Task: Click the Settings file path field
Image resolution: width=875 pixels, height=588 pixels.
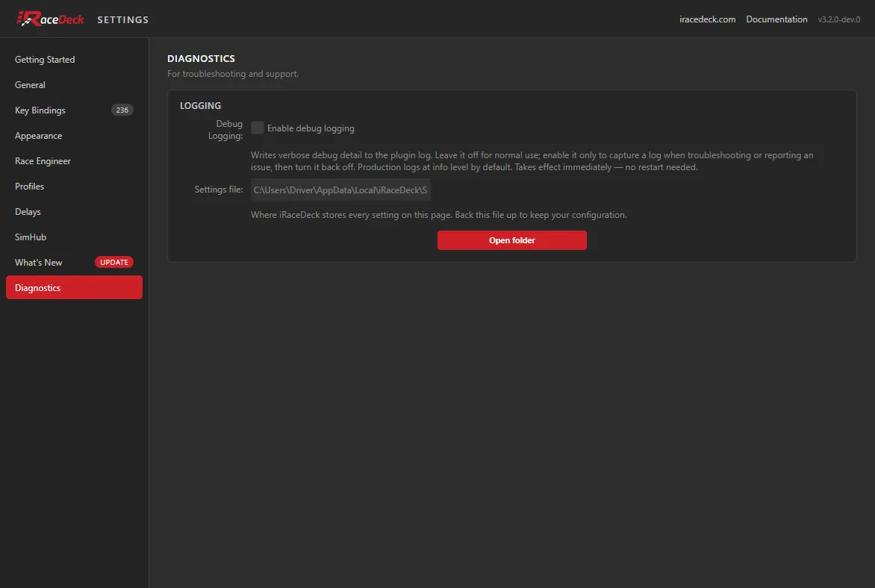Action: pyautogui.click(x=340, y=190)
